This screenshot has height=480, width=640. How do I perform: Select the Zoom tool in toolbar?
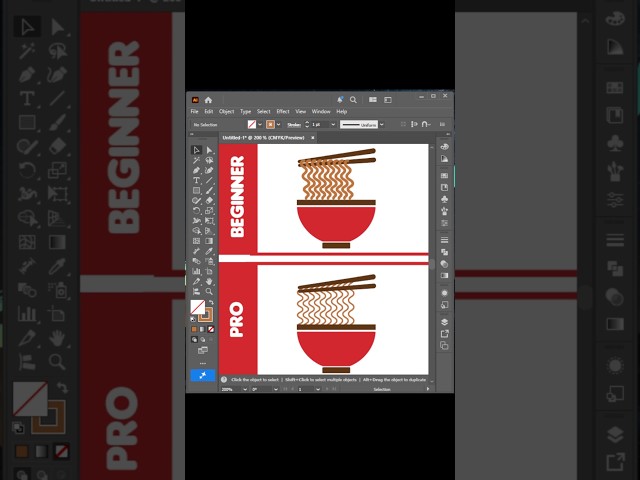click(209, 291)
